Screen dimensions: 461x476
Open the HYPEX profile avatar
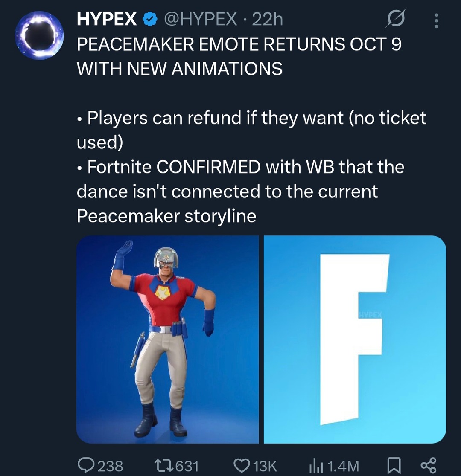[39, 35]
